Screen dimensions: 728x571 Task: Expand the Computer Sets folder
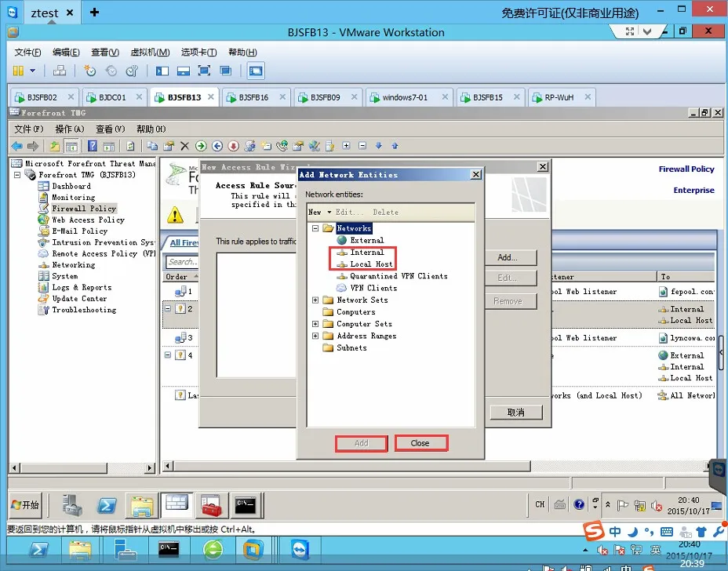click(315, 324)
